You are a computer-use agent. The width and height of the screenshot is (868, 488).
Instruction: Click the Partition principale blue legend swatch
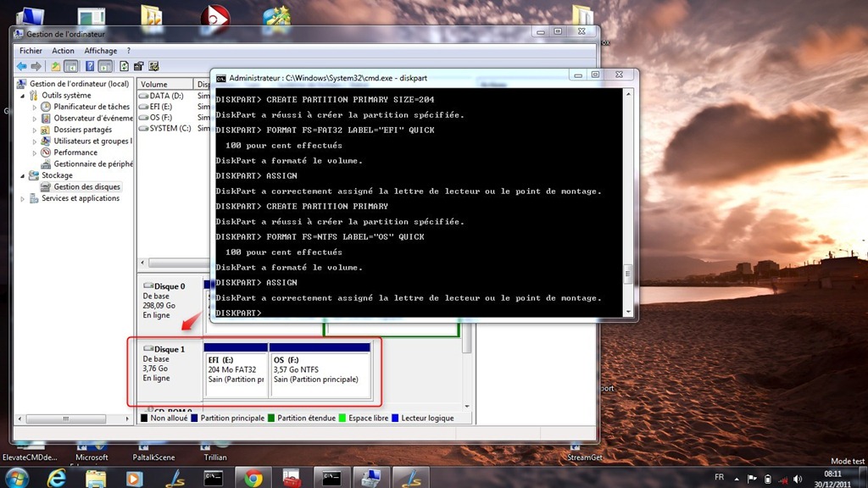[x=194, y=419]
